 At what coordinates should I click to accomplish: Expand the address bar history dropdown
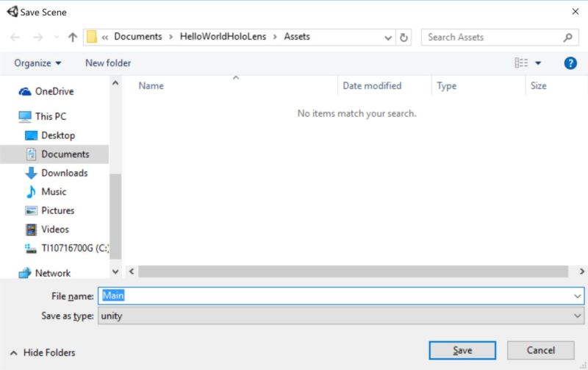pyautogui.click(x=388, y=38)
